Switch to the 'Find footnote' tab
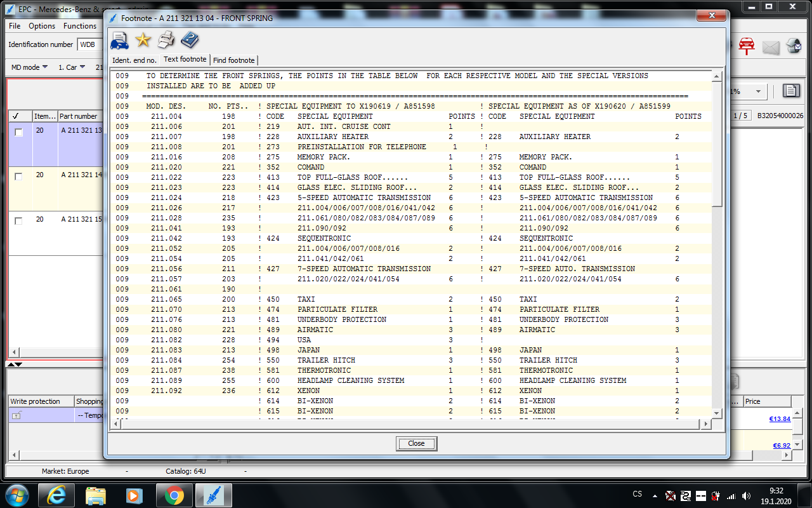812x508 pixels. pos(233,60)
